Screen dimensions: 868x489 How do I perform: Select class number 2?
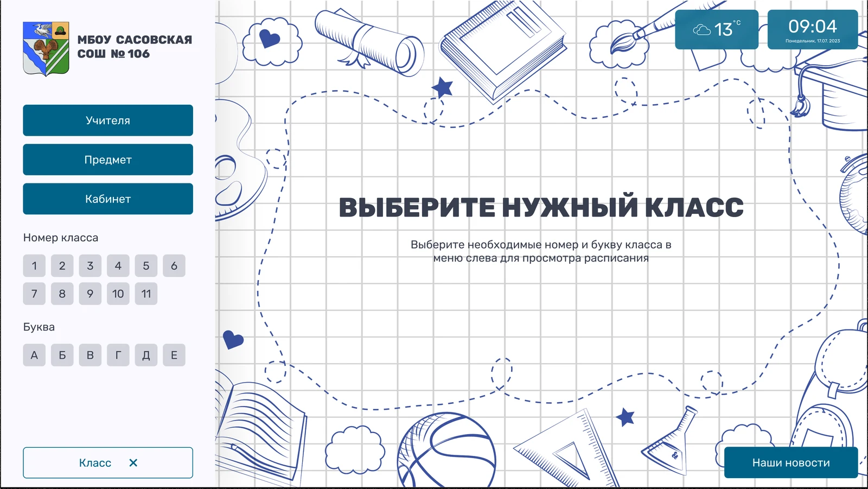coord(62,266)
